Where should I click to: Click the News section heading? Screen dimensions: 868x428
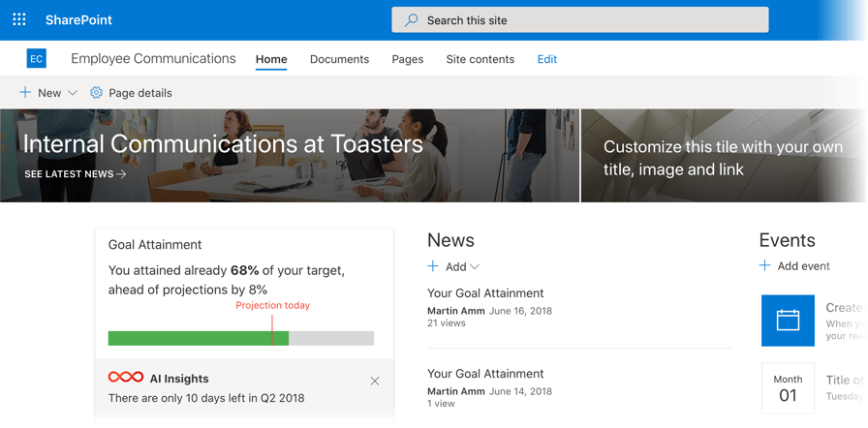pyautogui.click(x=450, y=240)
